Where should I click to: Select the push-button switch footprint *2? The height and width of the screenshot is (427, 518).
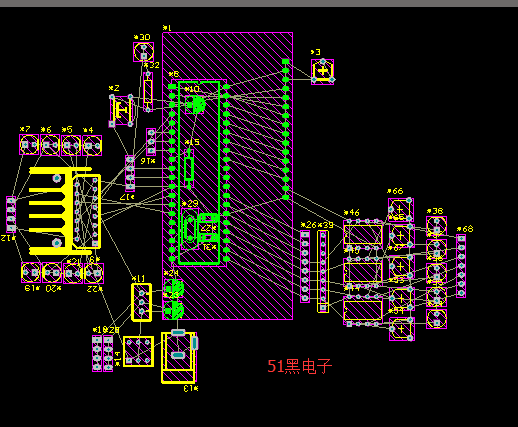click(121, 110)
